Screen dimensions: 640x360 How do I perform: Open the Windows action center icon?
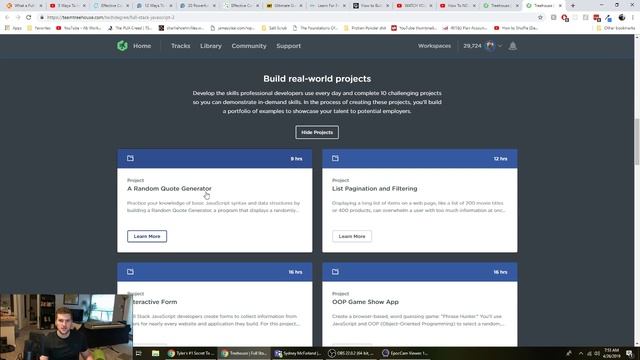[630, 353]
